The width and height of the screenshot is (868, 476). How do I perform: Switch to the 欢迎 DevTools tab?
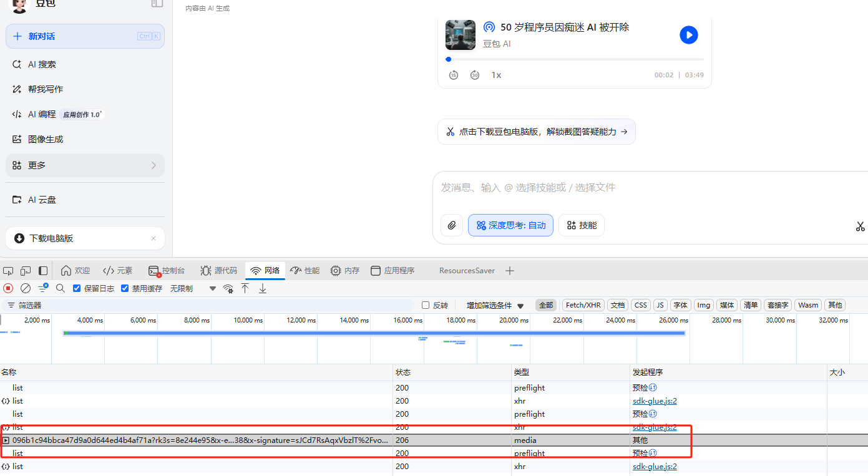point(76,271)
